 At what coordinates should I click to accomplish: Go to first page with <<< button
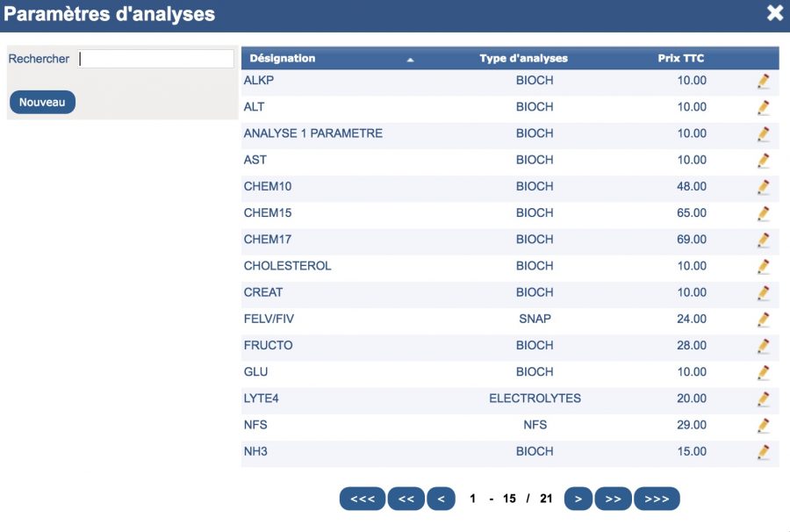pyautogui.click(x=363, y=499)
